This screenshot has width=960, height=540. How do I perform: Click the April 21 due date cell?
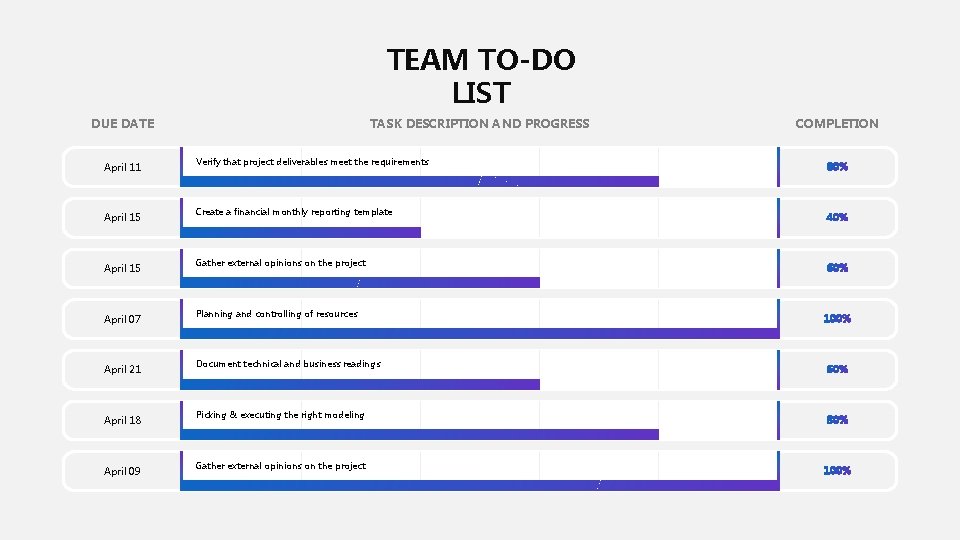click(122, 369)
